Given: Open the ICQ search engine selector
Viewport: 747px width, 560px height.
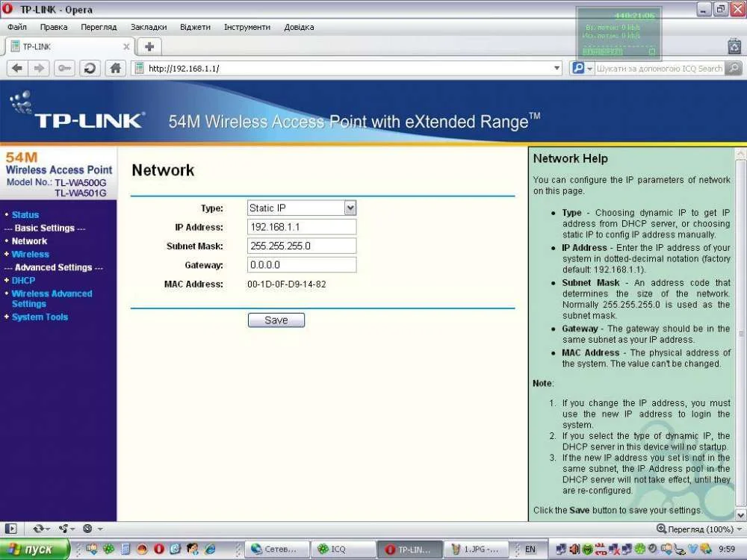Looking at the screenshot, I should tap(582, 68).
